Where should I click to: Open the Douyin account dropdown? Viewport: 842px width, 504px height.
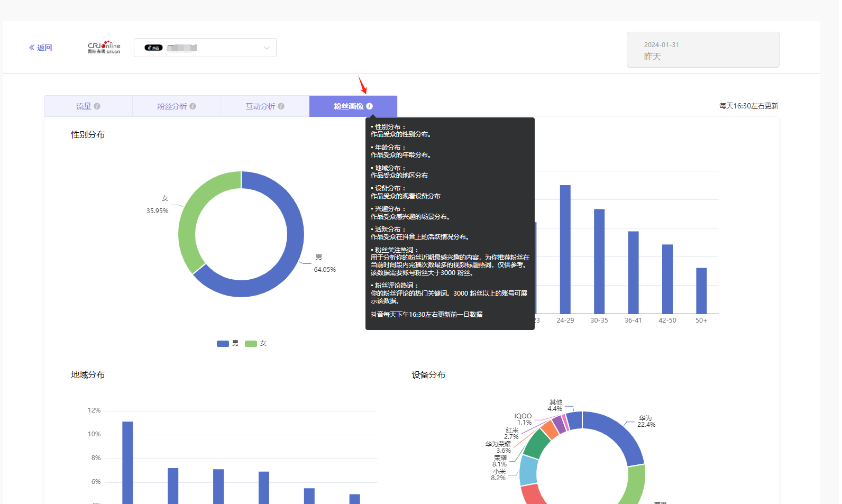click(x=205, y=48)
